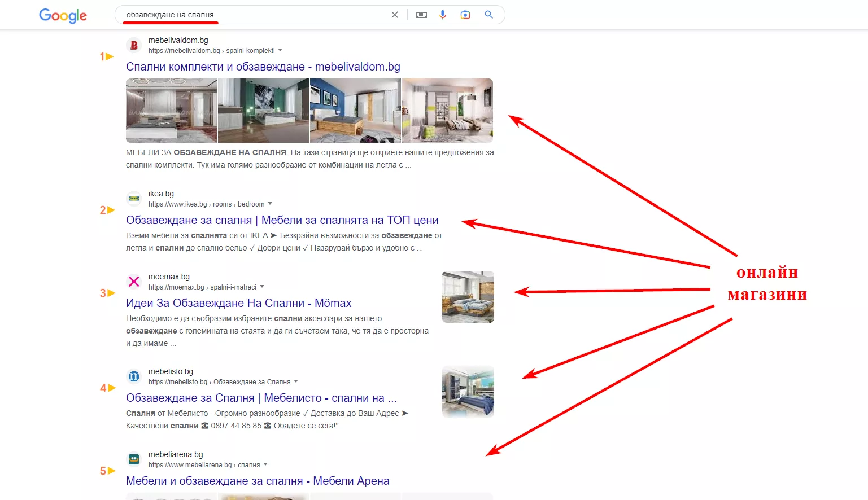
Task: Click the mebelivaldom.bg favicon
Action: [x=134, y=45]
